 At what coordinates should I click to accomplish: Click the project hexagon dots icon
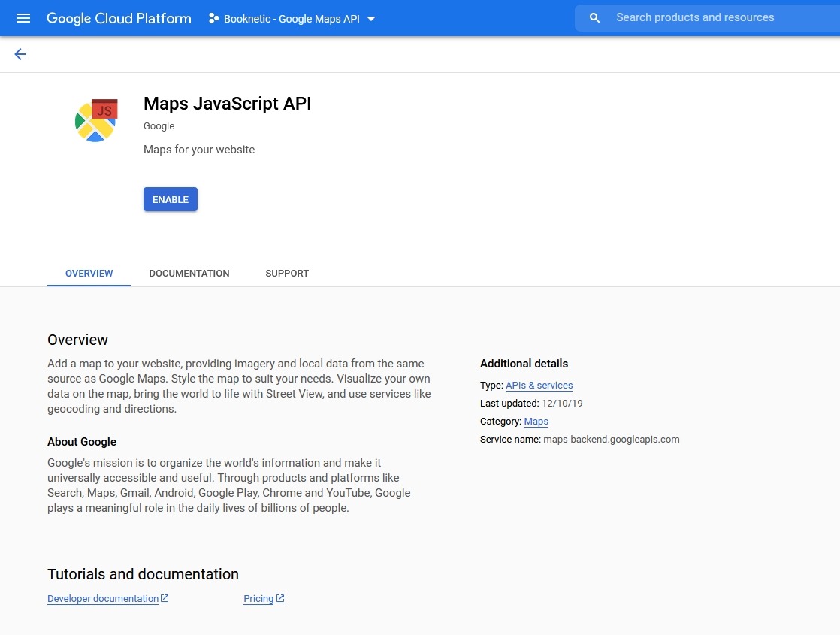pos(213,18)
